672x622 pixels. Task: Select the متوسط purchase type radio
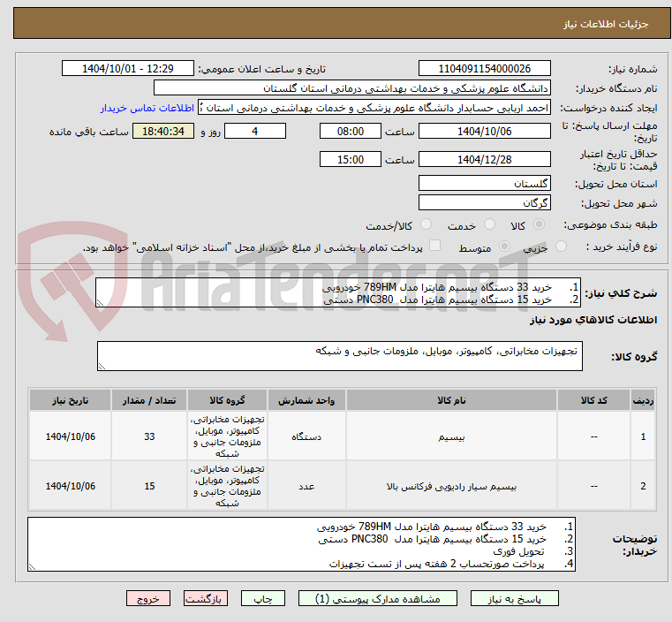[x=504, y=246]
